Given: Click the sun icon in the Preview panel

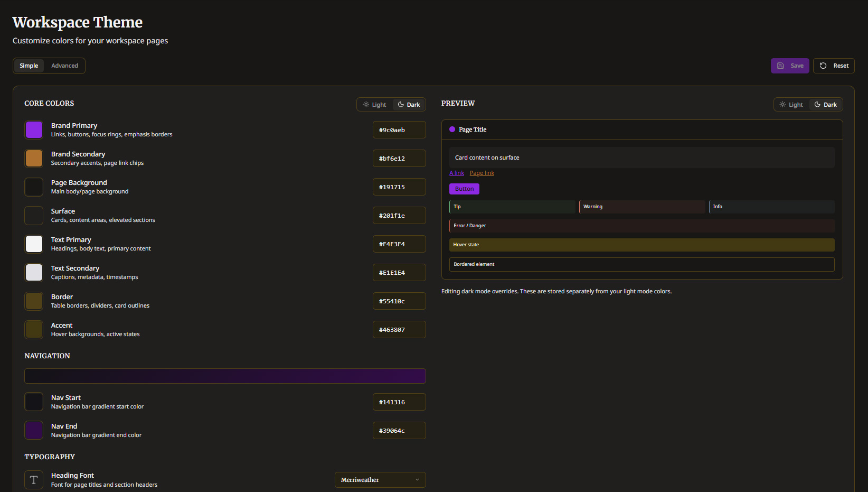Looking at the screenshot, I should click(x=784, y=104).
